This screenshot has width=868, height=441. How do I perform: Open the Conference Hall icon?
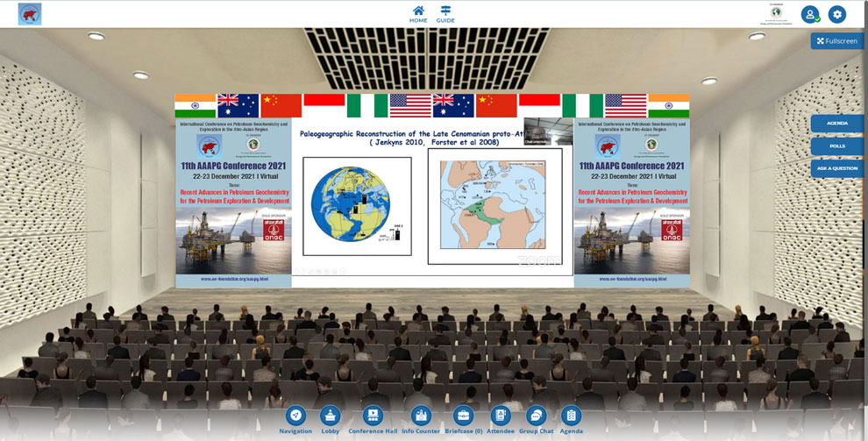[373, 420]
